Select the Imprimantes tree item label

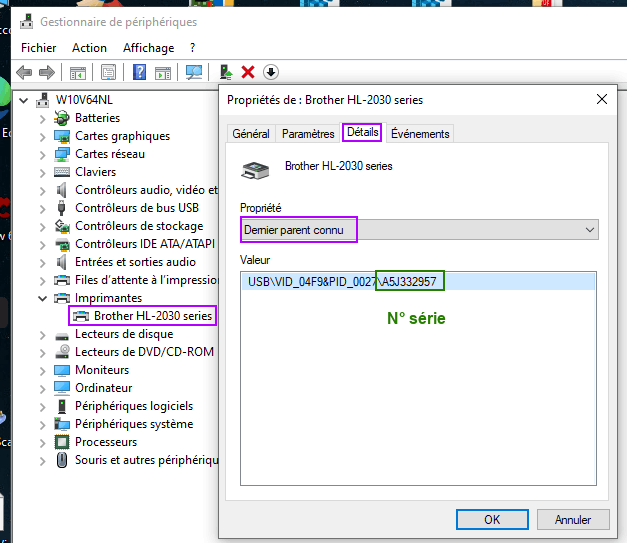108,298
